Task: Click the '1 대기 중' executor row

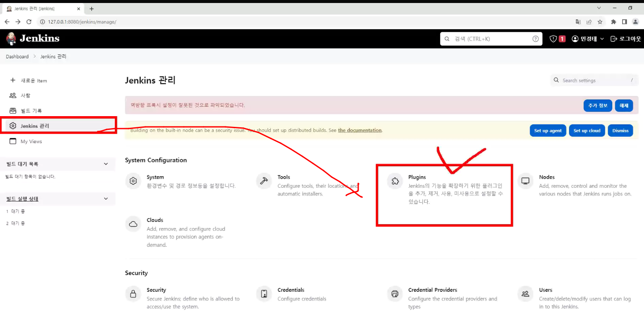Action: [15, 211]
